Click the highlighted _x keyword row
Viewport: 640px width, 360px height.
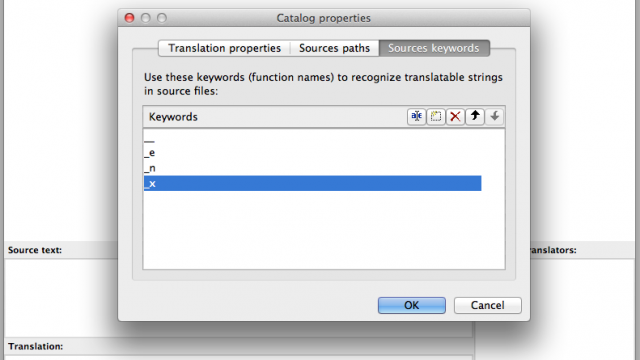pos(313,183)
